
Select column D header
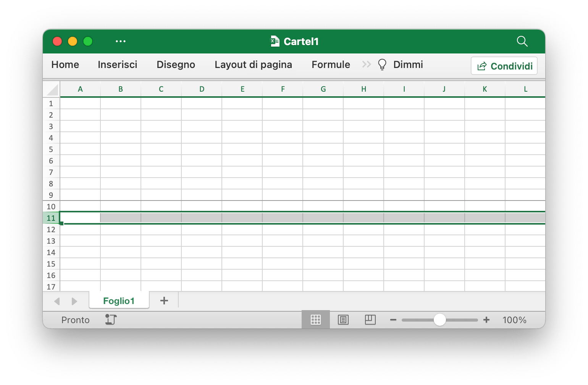(202, 89)
